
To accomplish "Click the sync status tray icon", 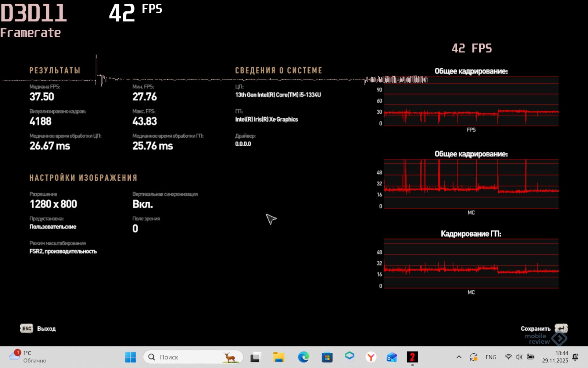I will [x=474, y=357].
